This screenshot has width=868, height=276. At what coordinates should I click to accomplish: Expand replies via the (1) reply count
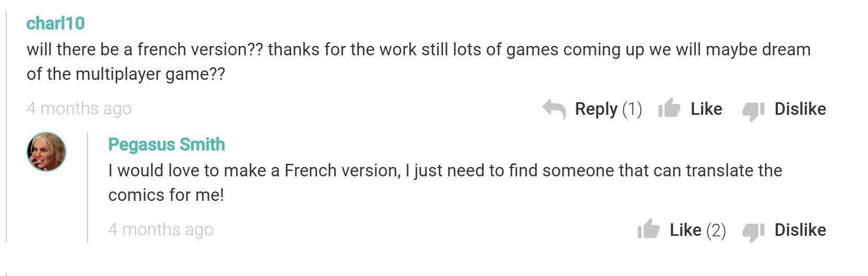(632, 109)
